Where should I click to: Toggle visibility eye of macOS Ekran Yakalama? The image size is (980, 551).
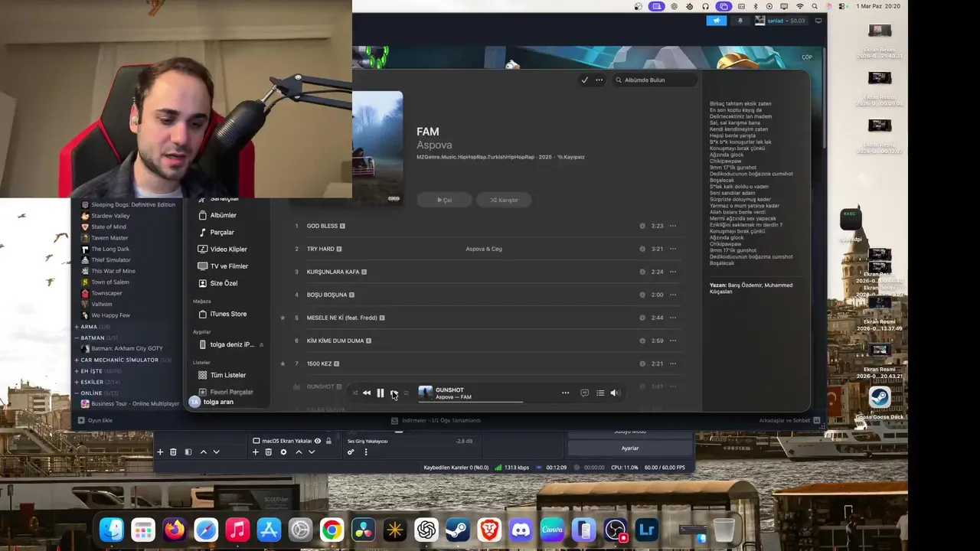tap(317, 441)
